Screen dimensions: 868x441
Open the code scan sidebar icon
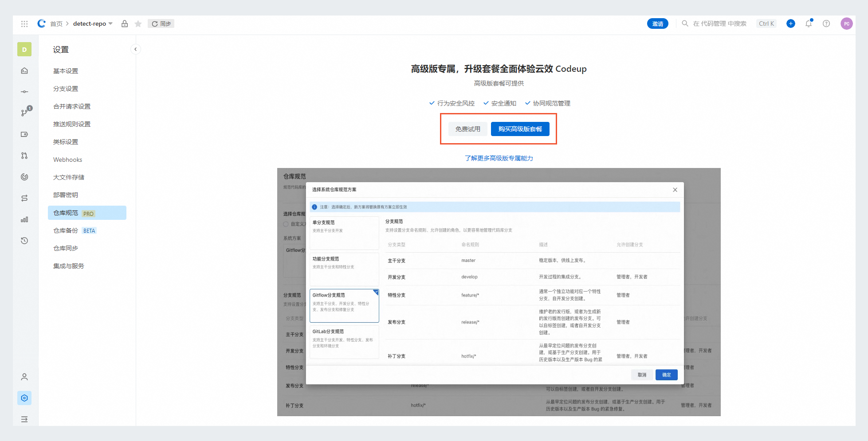click(24, 177)
